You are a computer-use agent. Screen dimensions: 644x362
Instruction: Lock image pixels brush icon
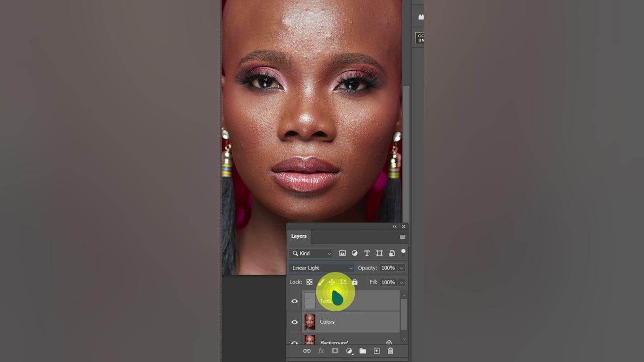click(x=320, y=282)
